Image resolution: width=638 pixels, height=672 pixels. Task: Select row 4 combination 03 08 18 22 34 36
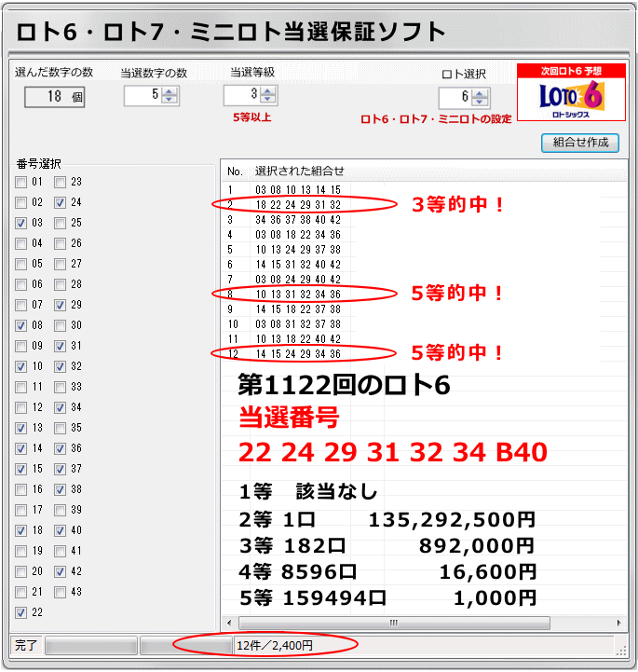tap(298, 235)
